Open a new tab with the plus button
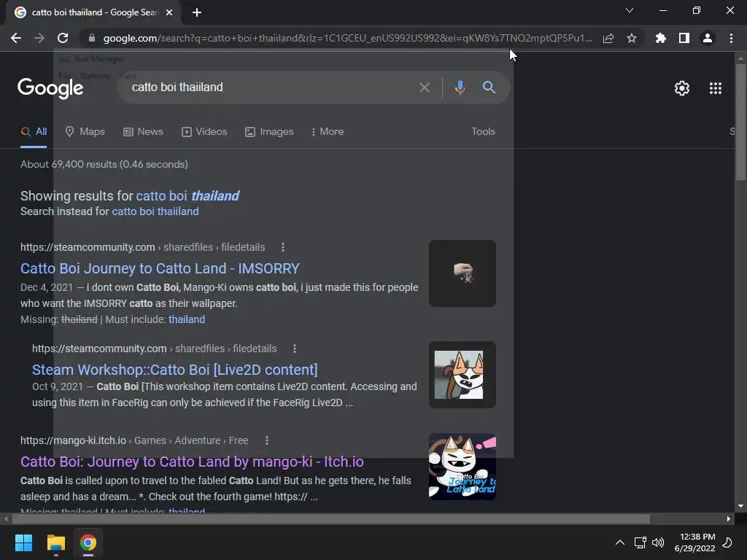The image size is (747, 560). click(x=197, y=12)
